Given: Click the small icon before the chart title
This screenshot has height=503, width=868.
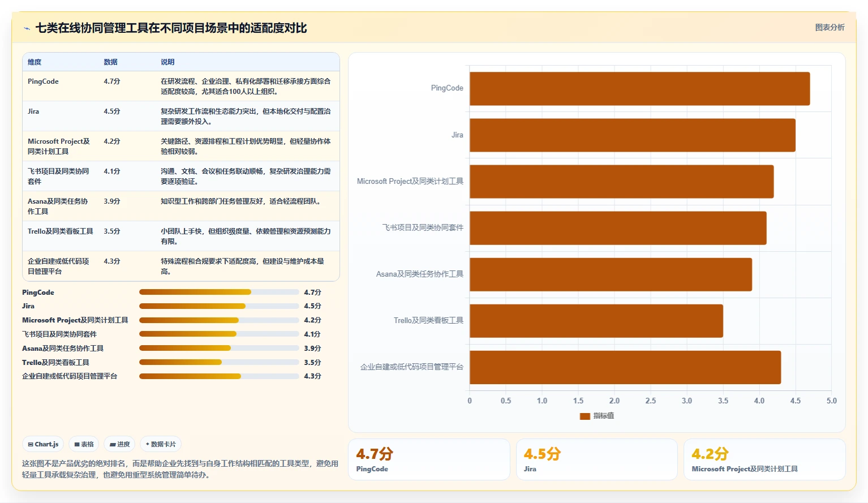Looking at the screenshot, I should pyautogui.click(x=27, y=28).
